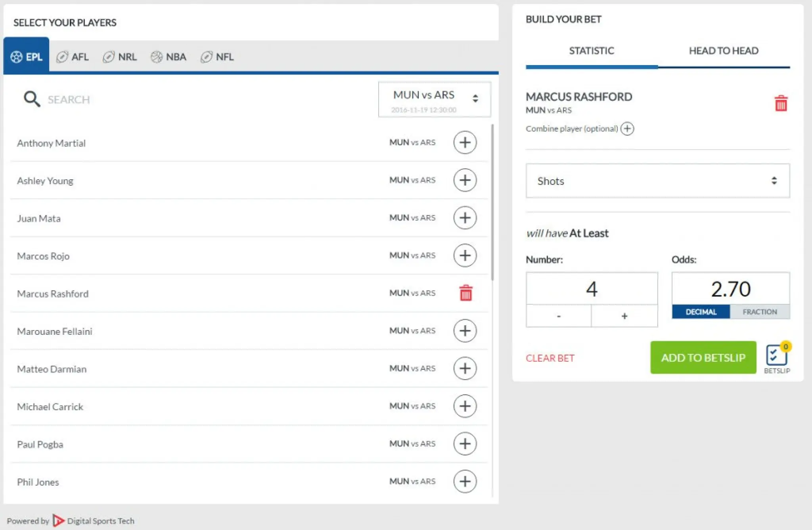
Task: Click the search magnifier icon
Action: [x=32, y=99]
